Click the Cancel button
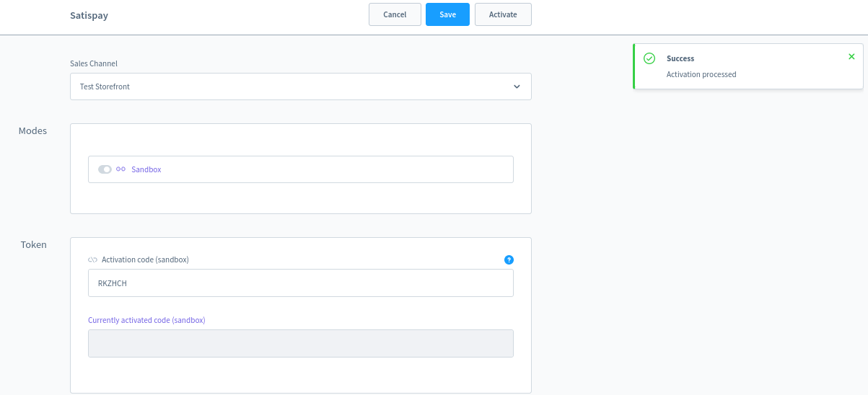868x395 pixels. (395, 14)
